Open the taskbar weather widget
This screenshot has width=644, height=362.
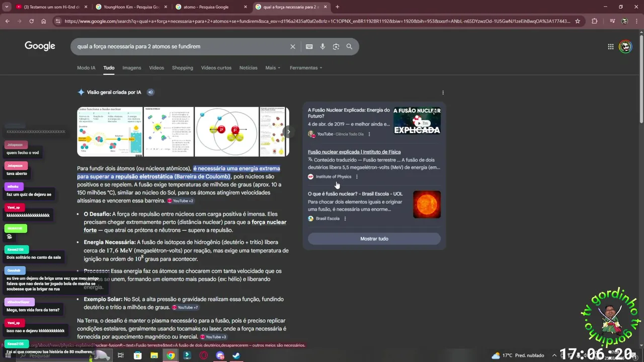[517, 355]
